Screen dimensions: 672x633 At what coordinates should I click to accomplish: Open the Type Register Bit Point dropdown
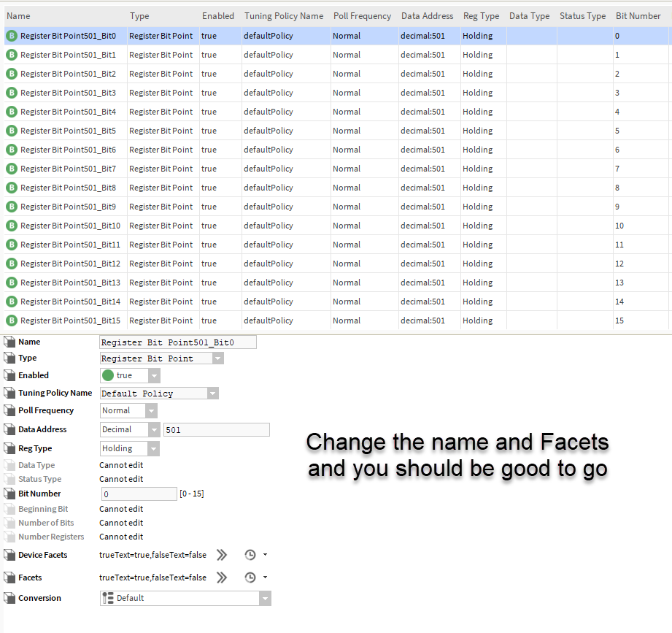coord(217,358)
